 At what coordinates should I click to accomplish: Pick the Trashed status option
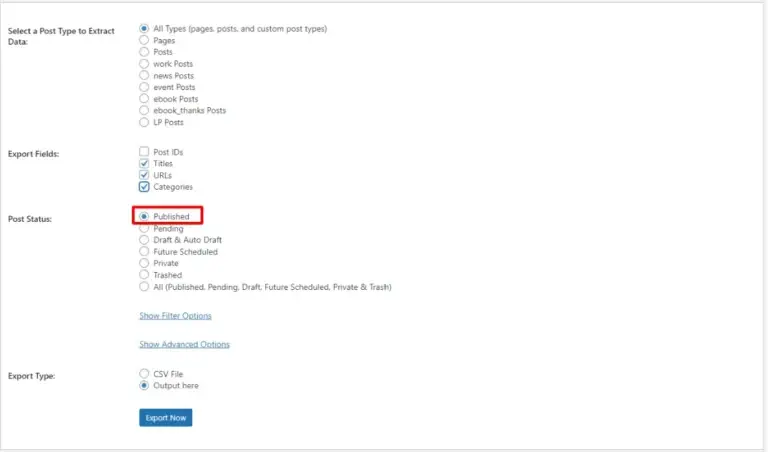144,275
